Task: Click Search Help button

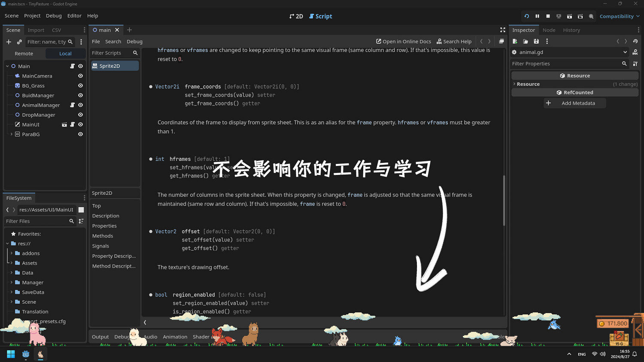Action: pos(454,42)
